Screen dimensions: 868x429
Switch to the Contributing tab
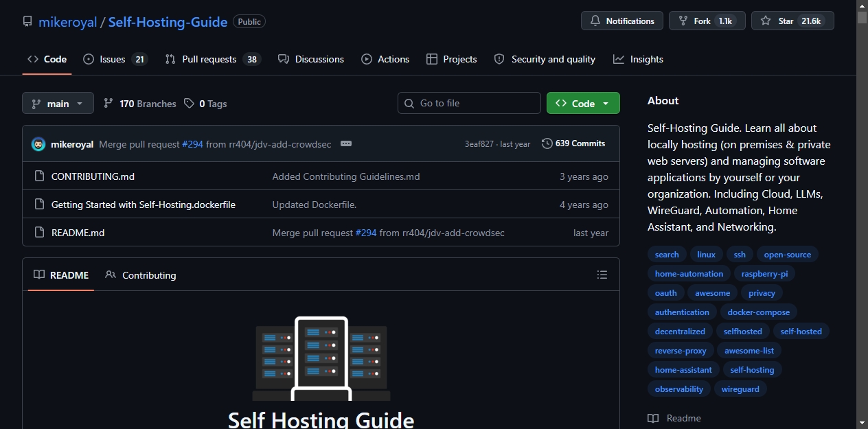(x=141, y=275)
